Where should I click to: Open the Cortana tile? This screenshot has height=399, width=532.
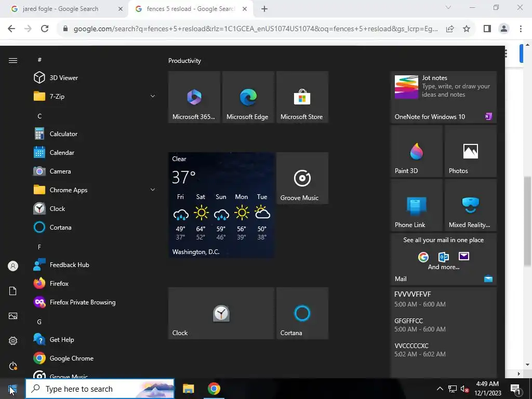(x=302, y=313)
